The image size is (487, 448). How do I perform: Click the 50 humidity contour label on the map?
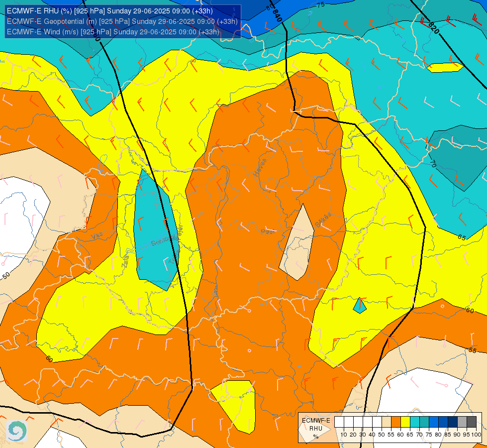pos(6,275)
